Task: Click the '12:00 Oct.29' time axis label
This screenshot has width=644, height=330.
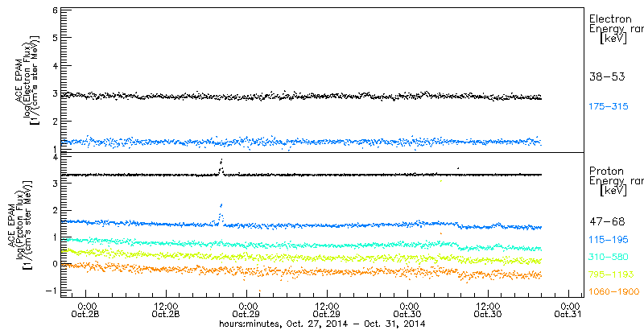Action: tap(327, 311)
